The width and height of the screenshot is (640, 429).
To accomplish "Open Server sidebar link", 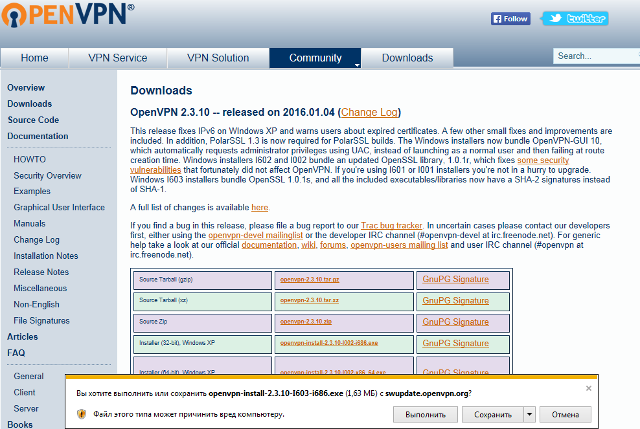I will click(x=26, y=409).
